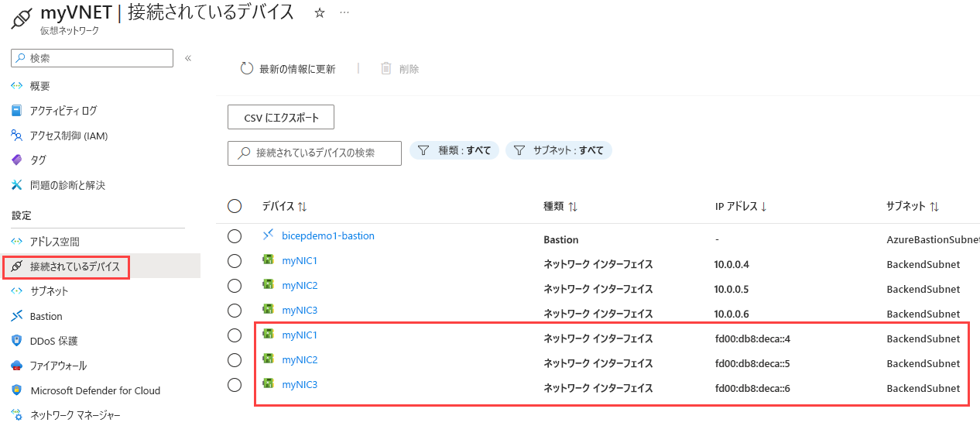The image size is (980, 426).
Task: Click the 問題の診断と解決 icon
Action: click(x=17, y=185)
